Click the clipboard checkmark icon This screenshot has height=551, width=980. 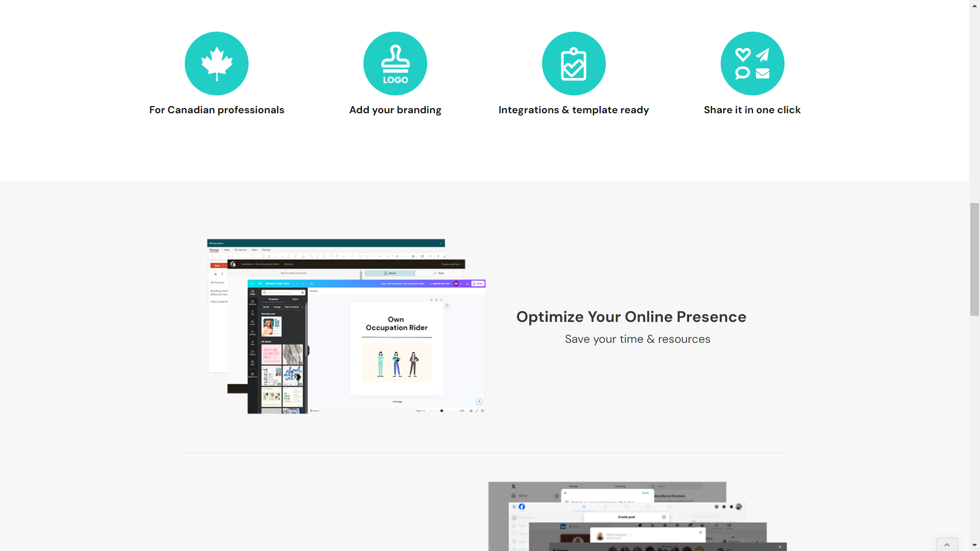click(574, 64)
